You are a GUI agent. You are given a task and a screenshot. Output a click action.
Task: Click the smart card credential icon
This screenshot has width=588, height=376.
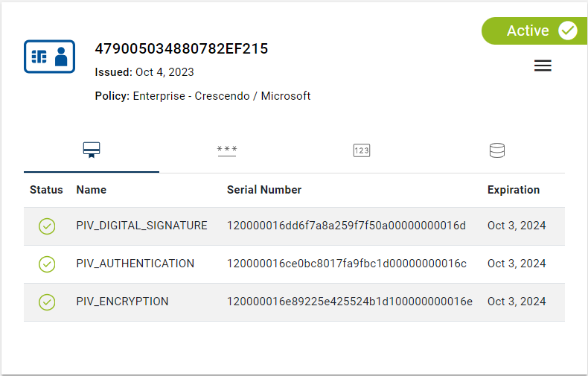coord(50,56)
